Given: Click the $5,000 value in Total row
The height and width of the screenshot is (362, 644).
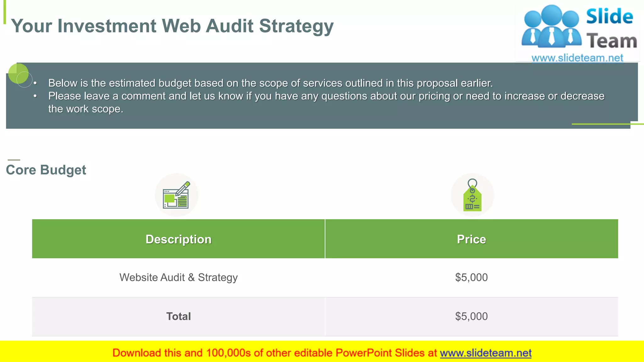Looking at the screenshot, I should pyautogui.click(x=472, y=316).
